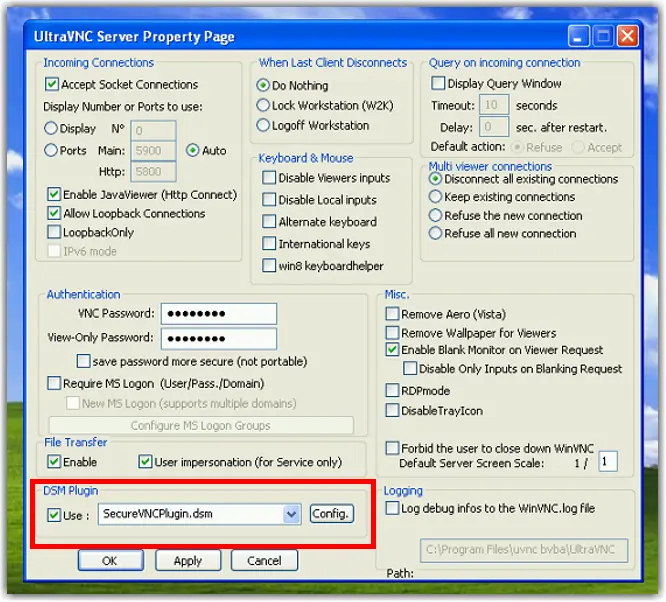Select Keep existing connections option
666x602 pixels.
tap(435, 197)
